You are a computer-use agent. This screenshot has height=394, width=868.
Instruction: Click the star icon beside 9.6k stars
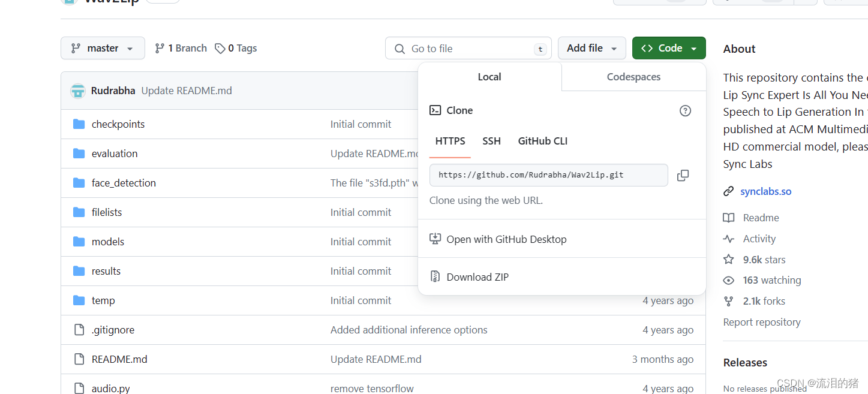coord(729,259)
